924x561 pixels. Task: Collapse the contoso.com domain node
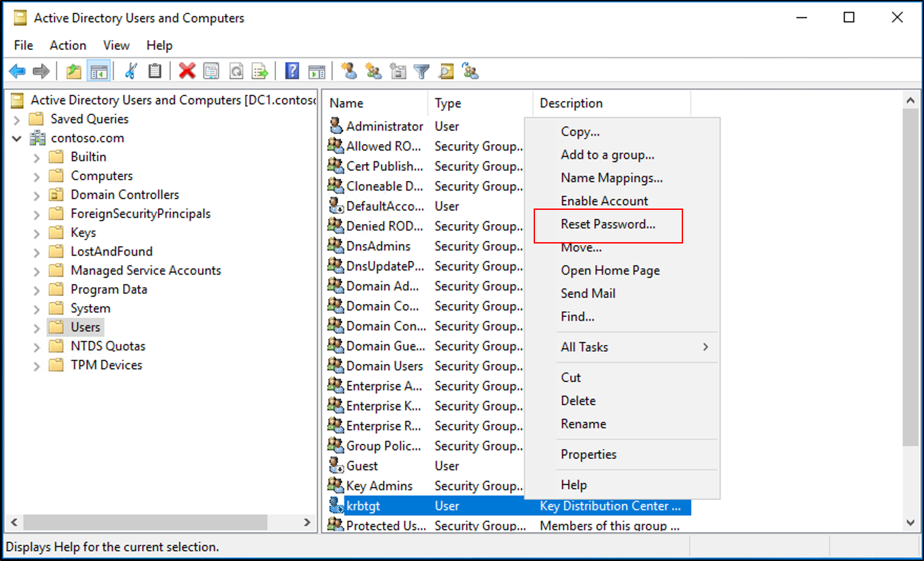17,139
